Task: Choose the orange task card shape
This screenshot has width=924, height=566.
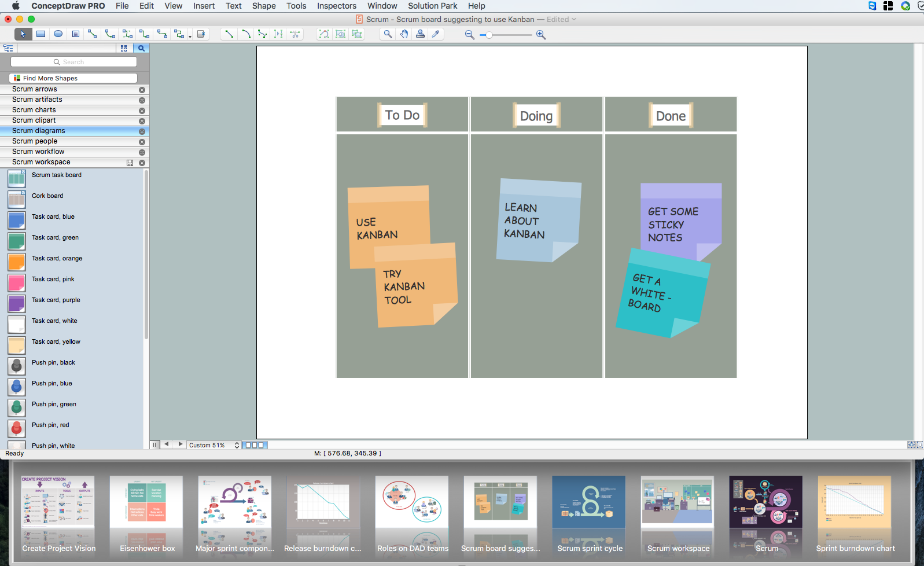Action: tap(17, 262)
